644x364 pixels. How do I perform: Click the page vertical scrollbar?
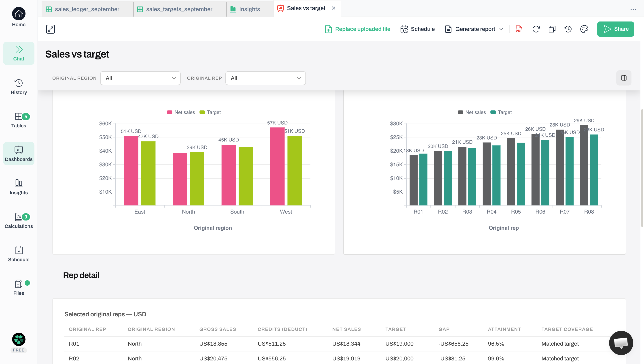[x=642, y=168]
